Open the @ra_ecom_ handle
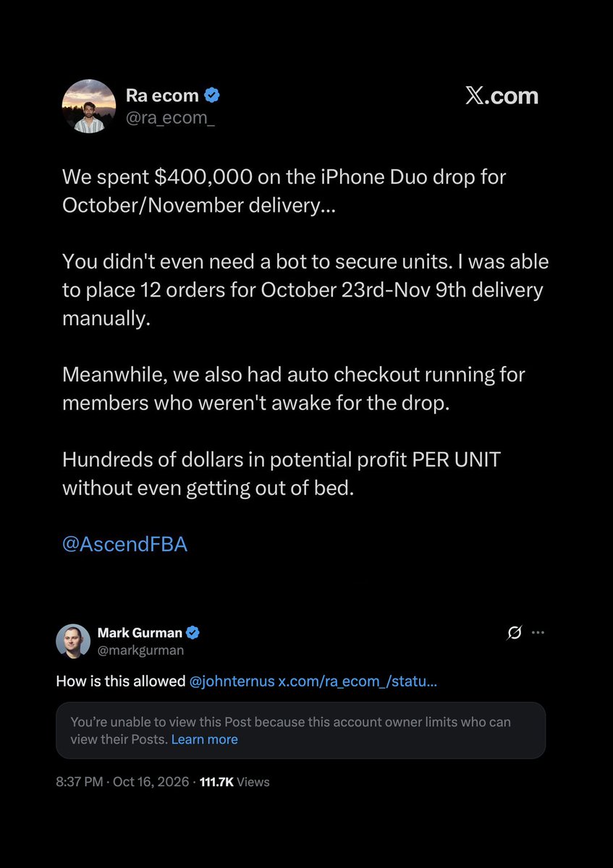 point(170,118)
